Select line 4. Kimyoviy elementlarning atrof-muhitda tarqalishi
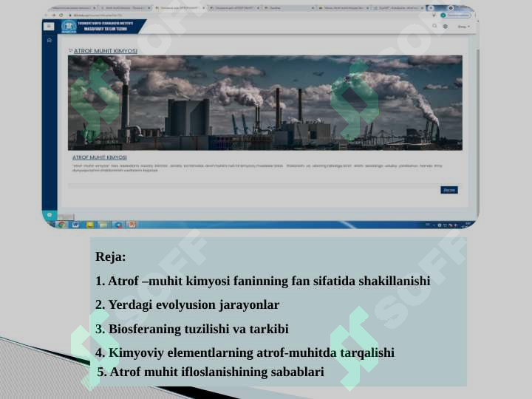Viewport: 532px width, 399px height. (x=245, y=352)
